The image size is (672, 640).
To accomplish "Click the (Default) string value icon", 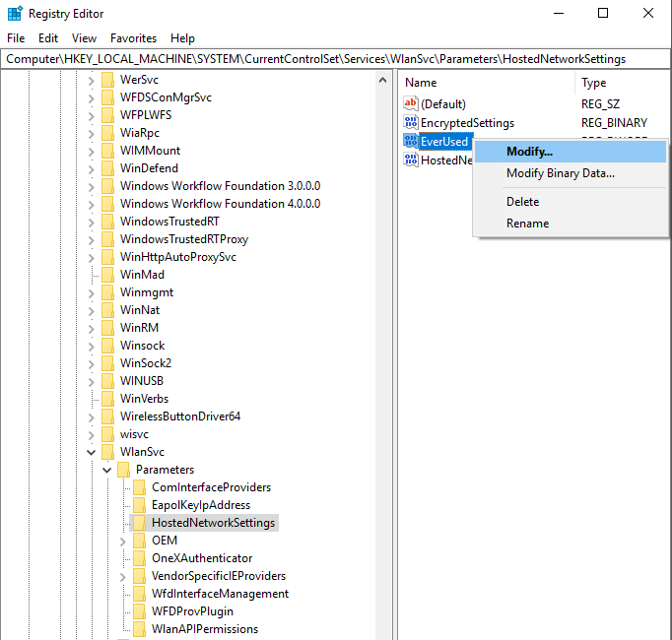I will pos(411,103).
